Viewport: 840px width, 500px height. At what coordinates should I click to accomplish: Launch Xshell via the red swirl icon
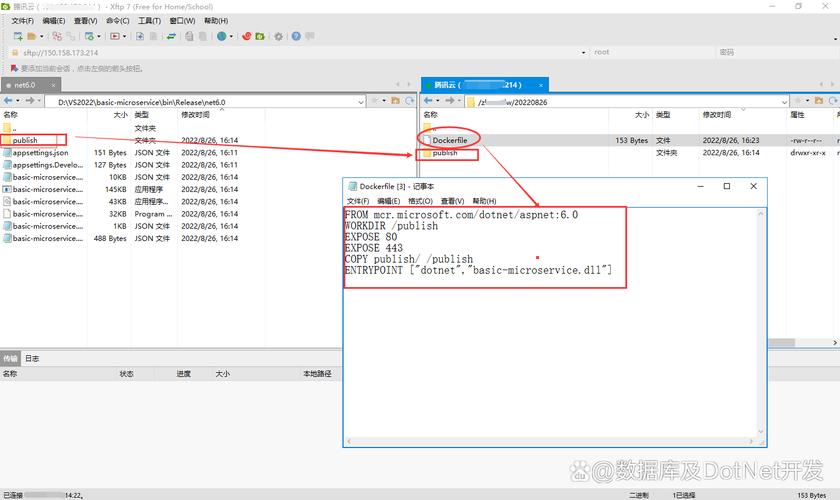click(x=246, y=36)
